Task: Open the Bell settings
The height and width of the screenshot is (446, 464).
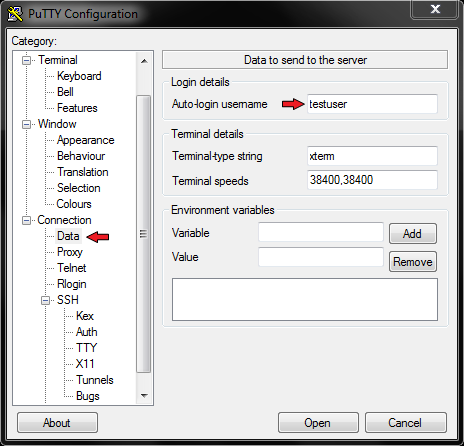Action: point(65,92)
